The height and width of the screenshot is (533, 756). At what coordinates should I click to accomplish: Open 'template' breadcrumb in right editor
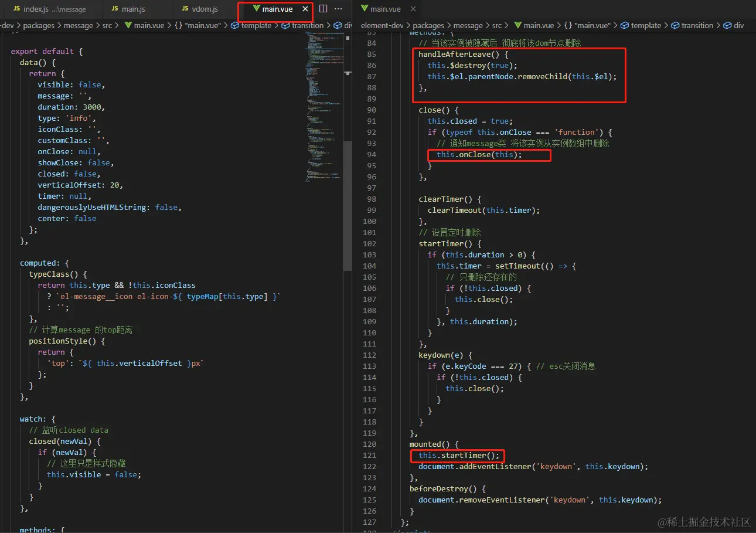click(646, 26)
